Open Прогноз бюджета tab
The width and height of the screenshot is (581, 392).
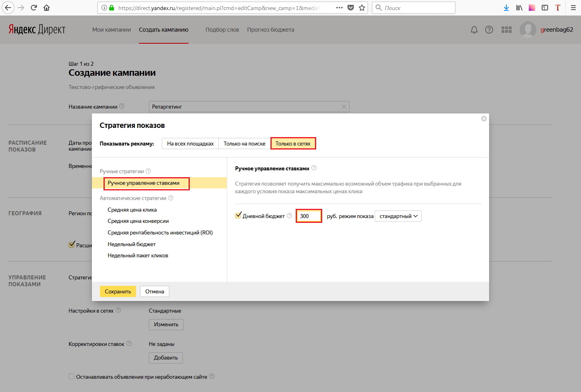(x=271, y=30)
